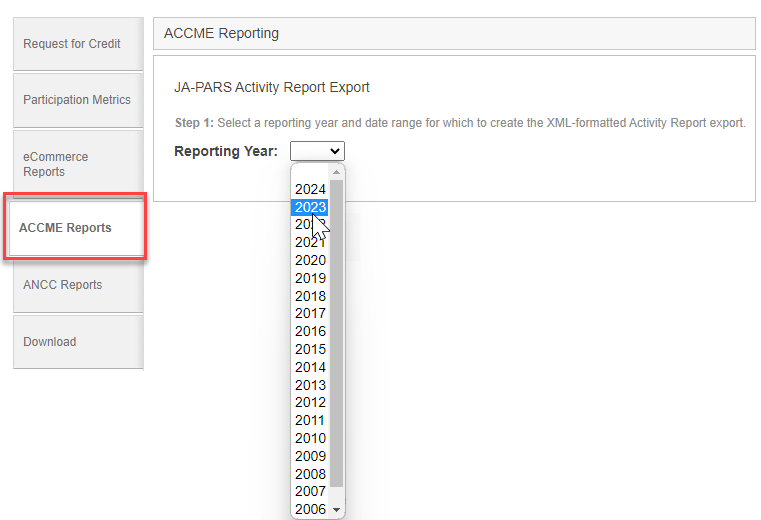Viewport: 761px width, 520px height.
Task: Select year 2007 option
Action: point(311,491)
